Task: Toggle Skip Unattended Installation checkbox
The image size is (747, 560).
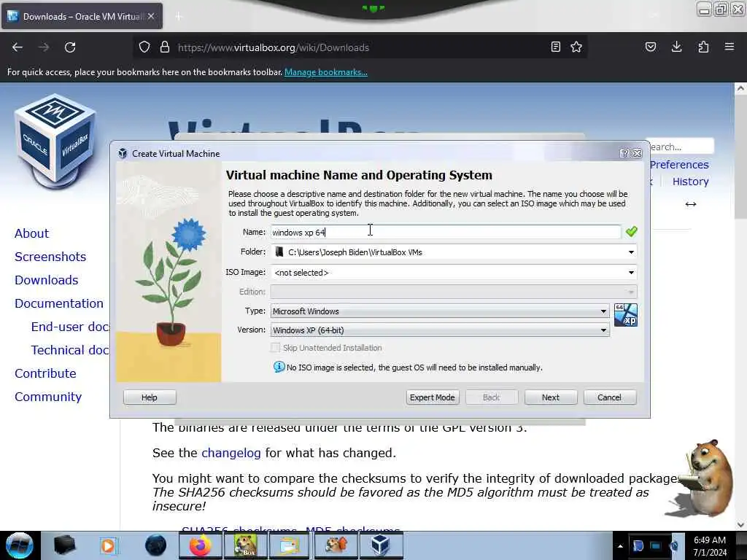Action: click(x=275, y=348)
